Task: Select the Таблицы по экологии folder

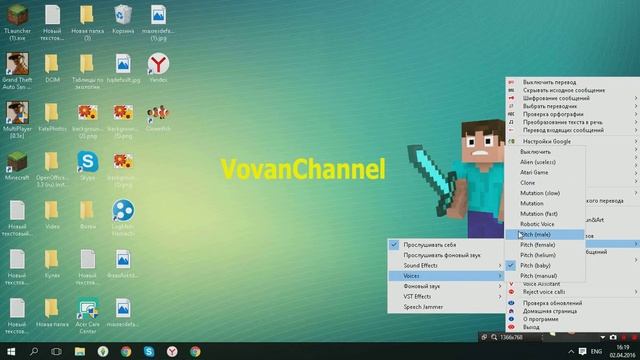Action: [88, 71]
